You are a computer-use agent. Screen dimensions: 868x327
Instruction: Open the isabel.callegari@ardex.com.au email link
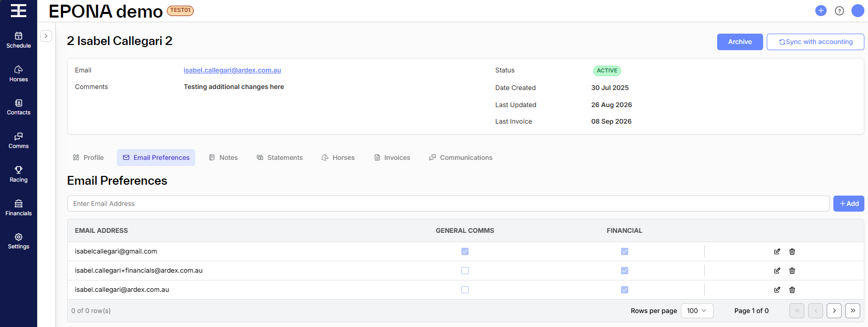point(233,70)
